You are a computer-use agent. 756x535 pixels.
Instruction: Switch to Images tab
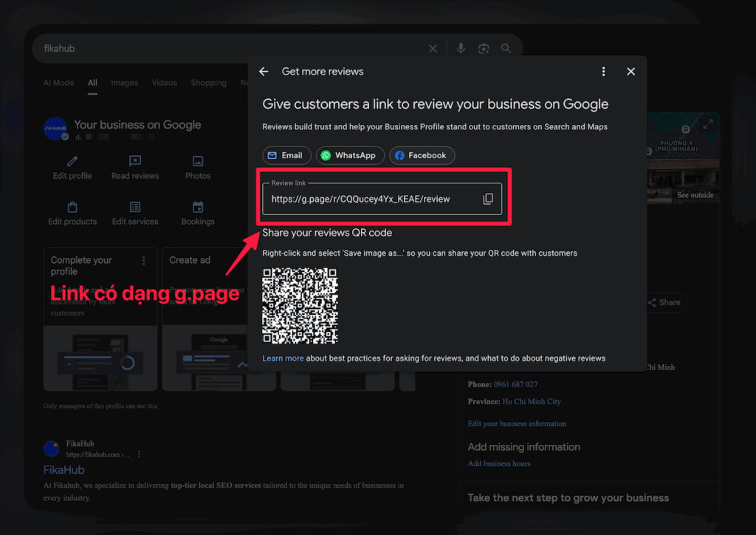[x=124, y=83]
